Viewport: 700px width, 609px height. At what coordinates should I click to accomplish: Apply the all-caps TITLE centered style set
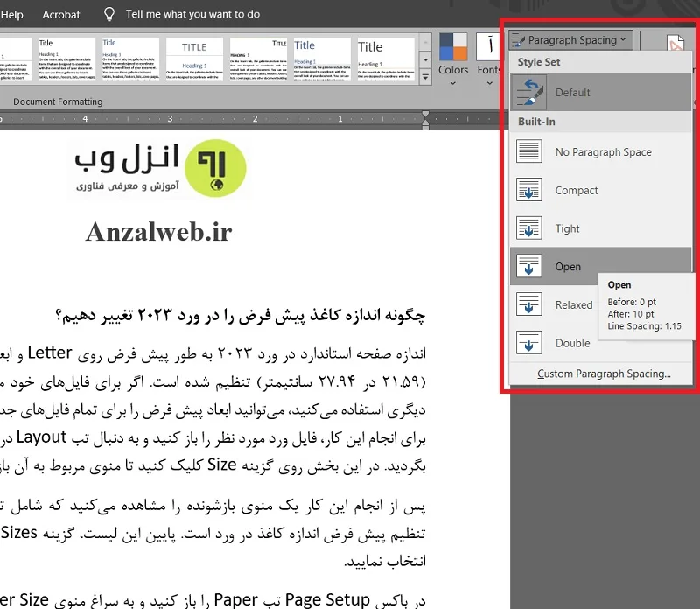point(194,59)
